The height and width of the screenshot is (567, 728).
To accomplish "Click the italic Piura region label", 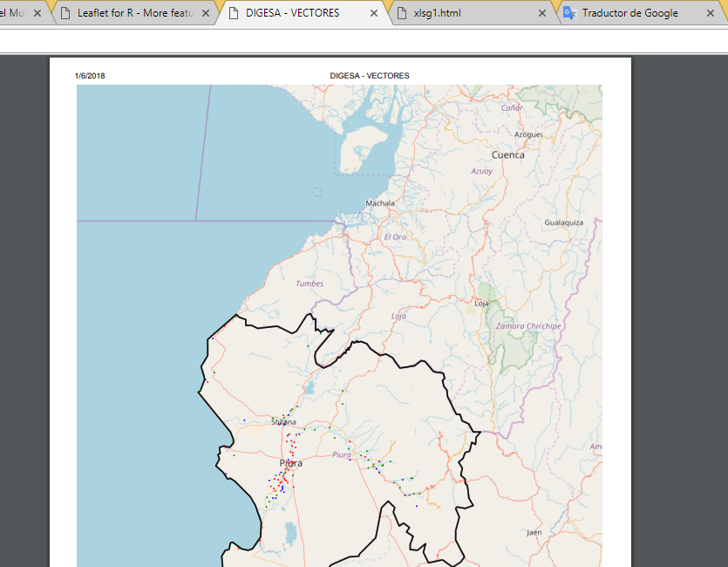I will [x=342, y=454].
